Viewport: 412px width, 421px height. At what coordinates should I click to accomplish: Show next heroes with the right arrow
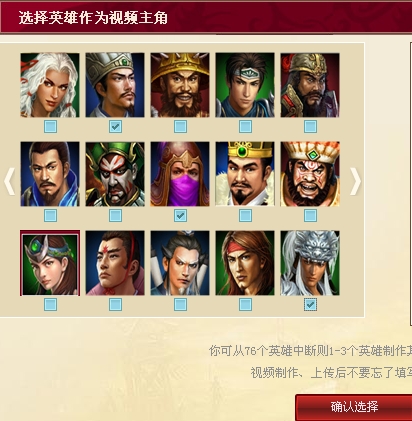pyautogui.click(x=355, y=181)
